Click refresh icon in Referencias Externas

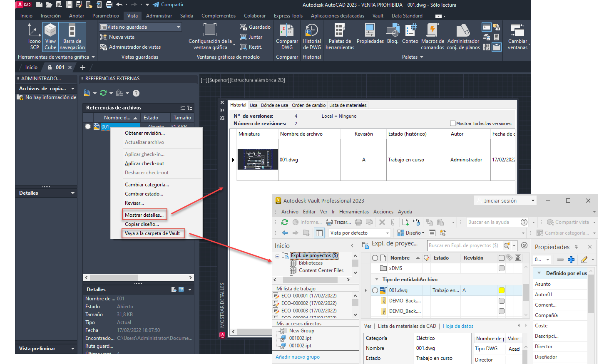point(103,93)
